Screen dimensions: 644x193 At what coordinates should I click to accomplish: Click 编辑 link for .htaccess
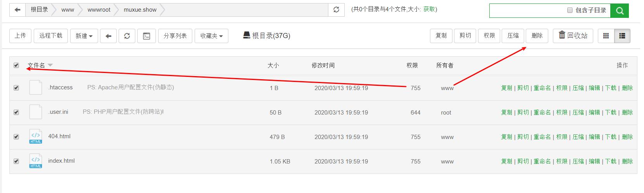[594, 88]
